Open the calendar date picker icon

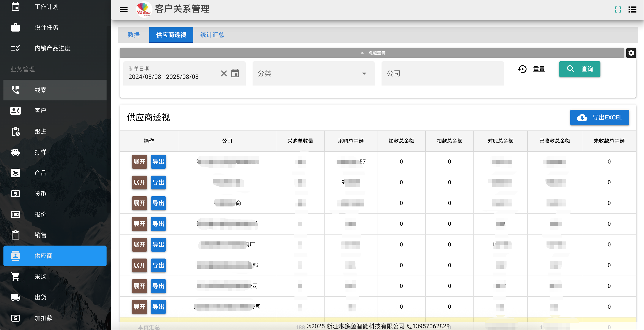[235, 73]
